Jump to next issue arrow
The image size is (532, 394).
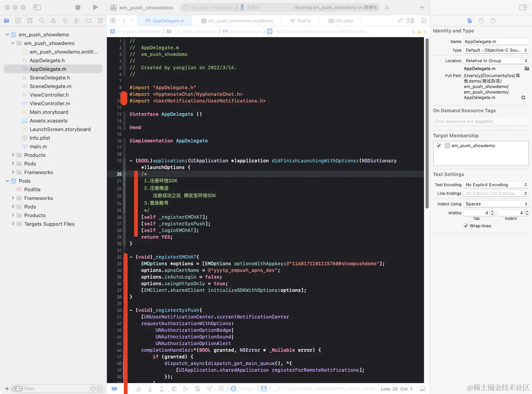coord(425,32)
